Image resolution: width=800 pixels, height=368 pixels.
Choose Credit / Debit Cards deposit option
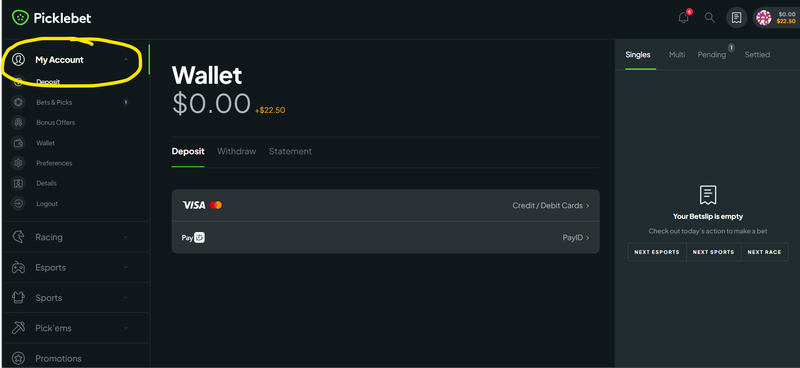tap(386, 205)
